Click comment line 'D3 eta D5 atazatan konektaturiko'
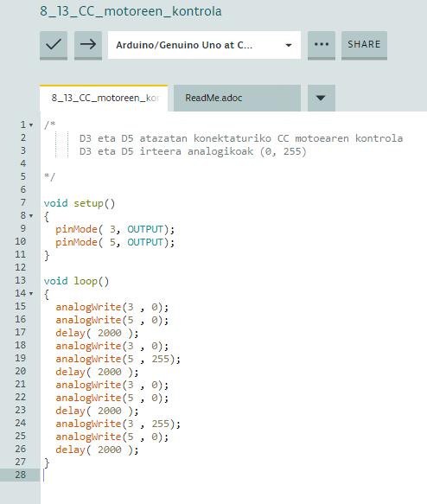Viewport: 427px width, 504px height. [240, 138]
